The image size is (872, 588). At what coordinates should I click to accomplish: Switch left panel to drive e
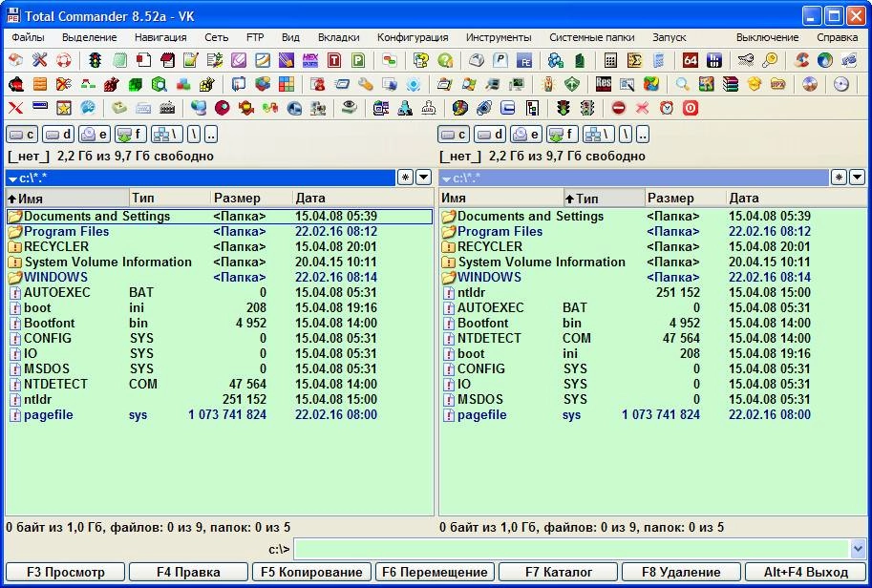point(94,134)
